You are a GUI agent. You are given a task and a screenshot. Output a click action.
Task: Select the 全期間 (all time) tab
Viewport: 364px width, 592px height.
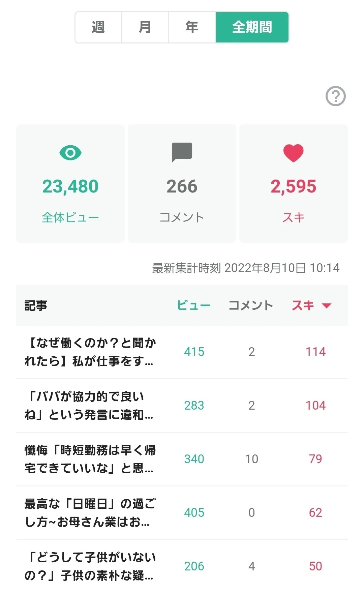[x=252, y=27]
